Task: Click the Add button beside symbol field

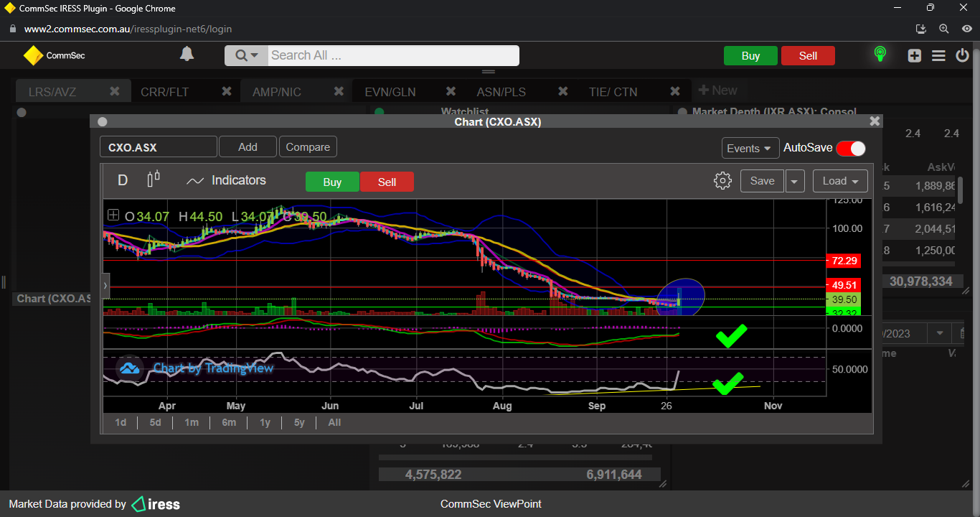Action: tap(248, 146)
